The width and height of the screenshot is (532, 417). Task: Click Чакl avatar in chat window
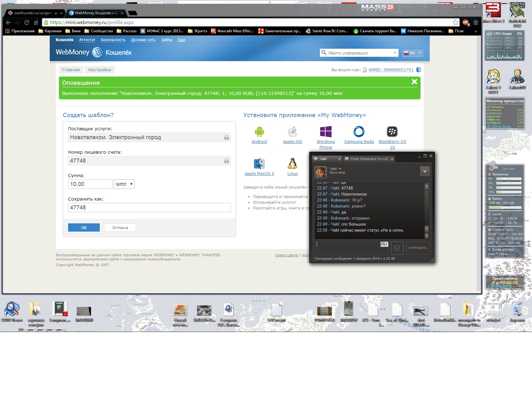tap(320, 172)
